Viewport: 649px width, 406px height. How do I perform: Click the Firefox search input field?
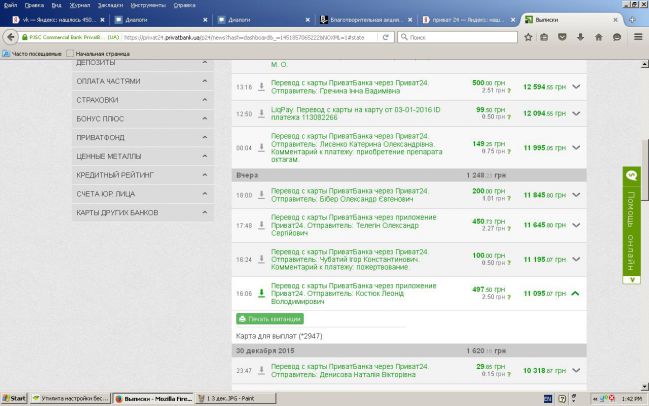(457, 37)
